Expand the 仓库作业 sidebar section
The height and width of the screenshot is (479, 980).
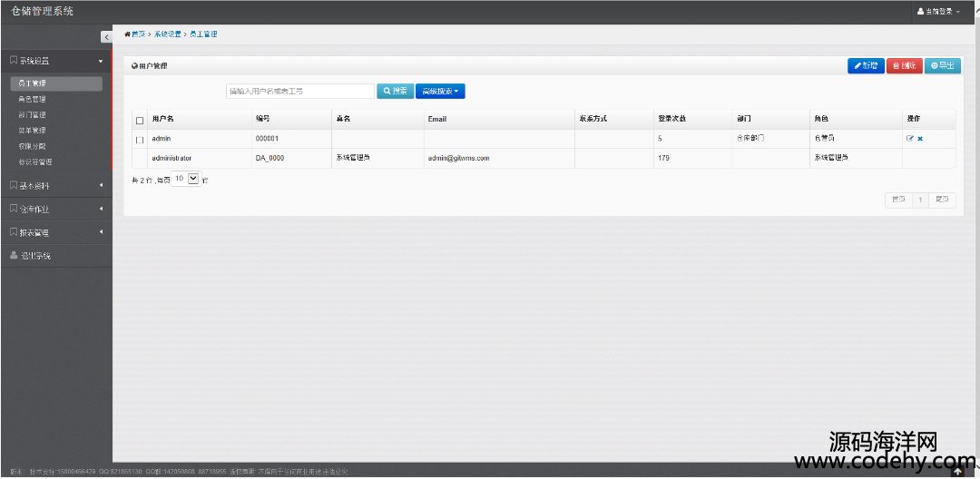56,210
